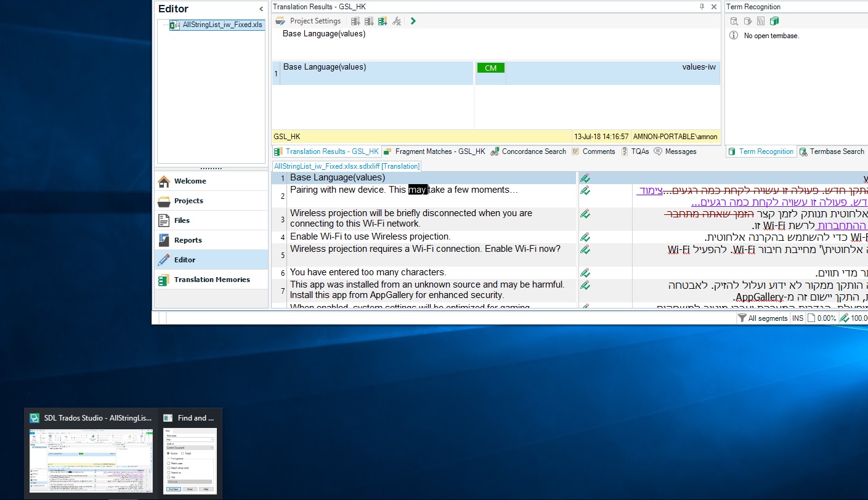
Task: Click the 13-Jul-18 14:16:57 timestamp
Action: pyautogui.click(x=601, y=137)
